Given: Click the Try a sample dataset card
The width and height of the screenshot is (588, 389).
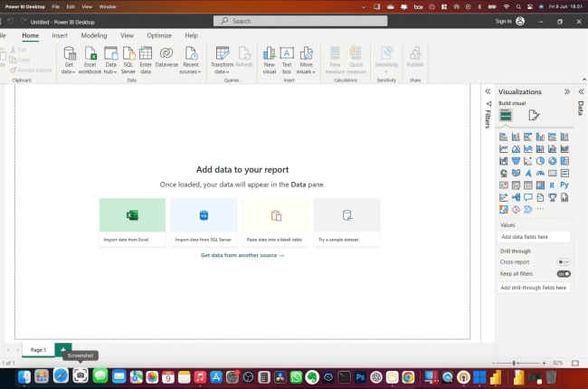Looking at the screenshot, I should coord(347,223).
